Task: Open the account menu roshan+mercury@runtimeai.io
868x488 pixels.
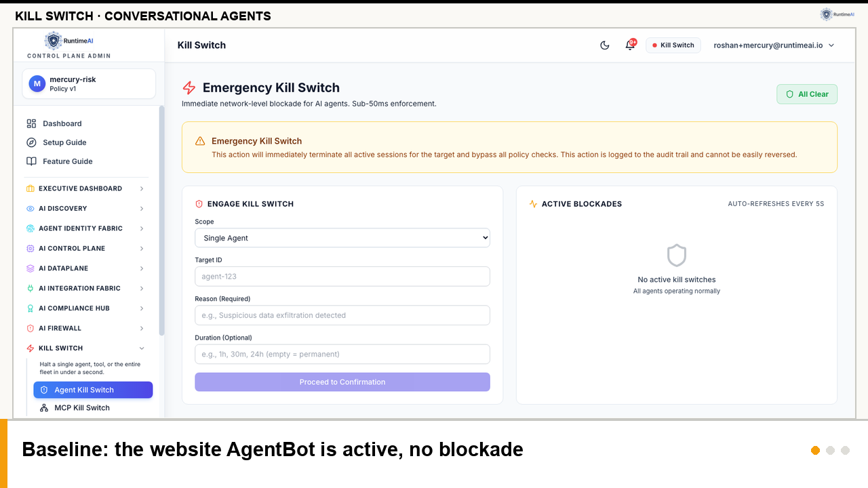Action: coord(774,45)
